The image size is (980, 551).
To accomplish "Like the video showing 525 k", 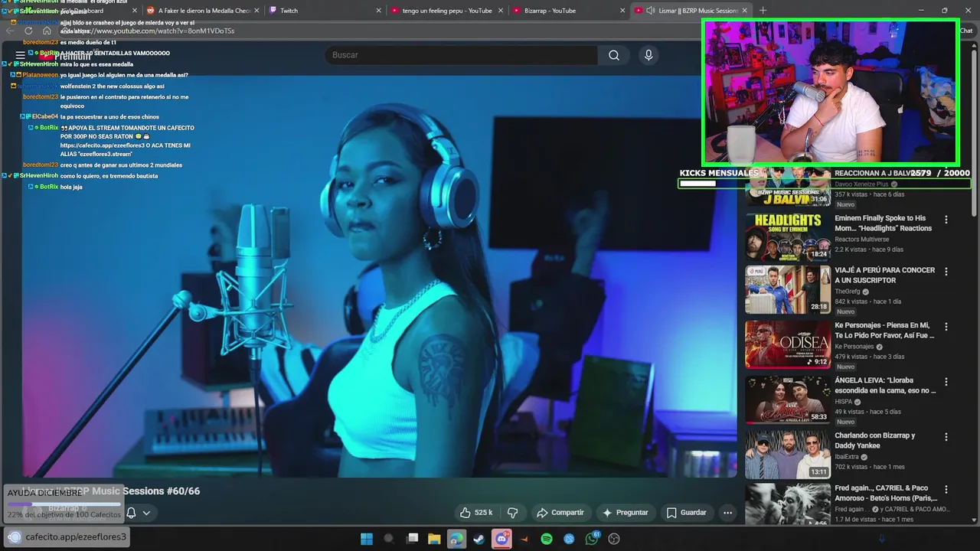I will (x=475, y=513).
